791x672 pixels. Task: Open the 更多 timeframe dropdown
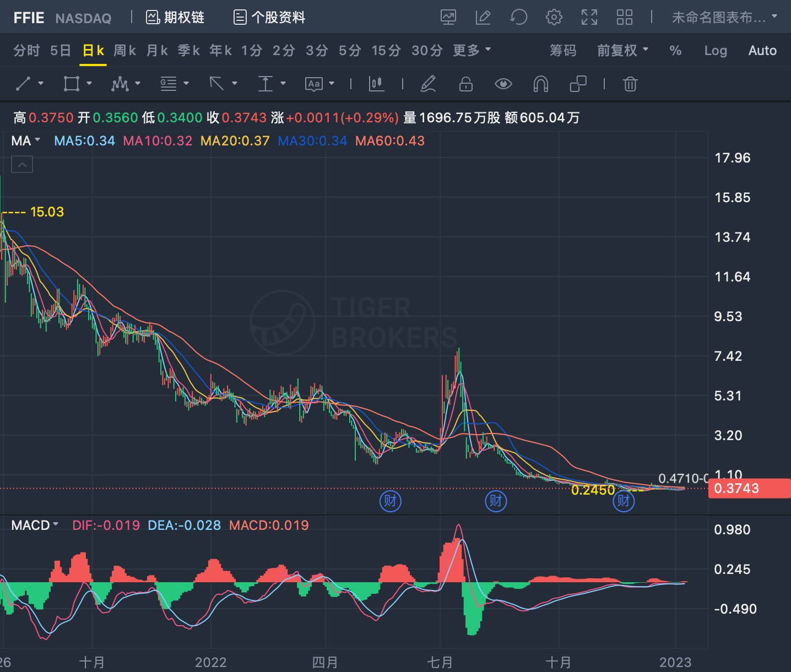click(472, 51)
